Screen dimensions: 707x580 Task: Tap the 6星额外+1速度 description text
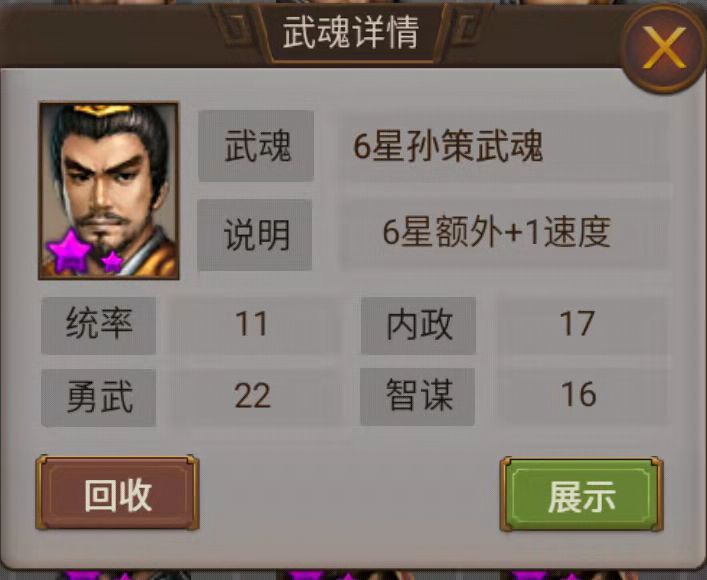[x=496, y=233]
